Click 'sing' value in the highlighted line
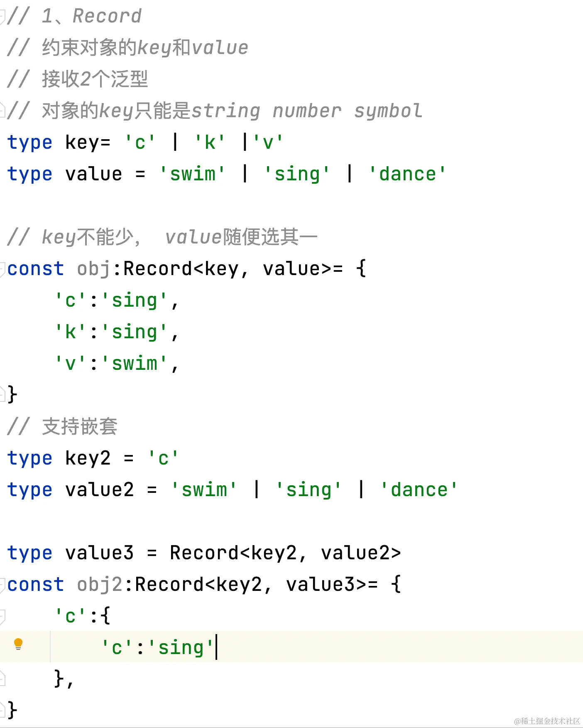 [x=181, y=647]
